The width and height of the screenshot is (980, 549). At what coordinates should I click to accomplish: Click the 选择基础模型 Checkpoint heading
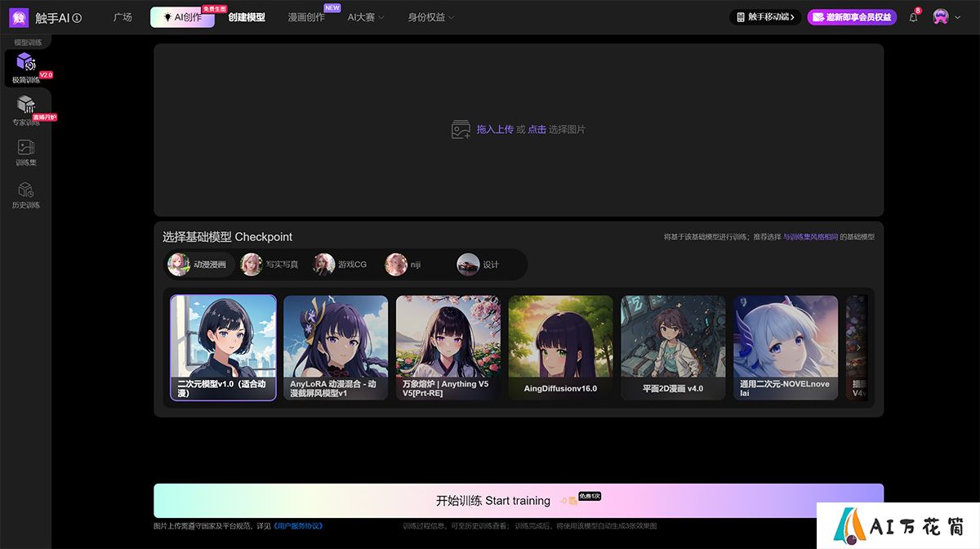pos(227,237)
